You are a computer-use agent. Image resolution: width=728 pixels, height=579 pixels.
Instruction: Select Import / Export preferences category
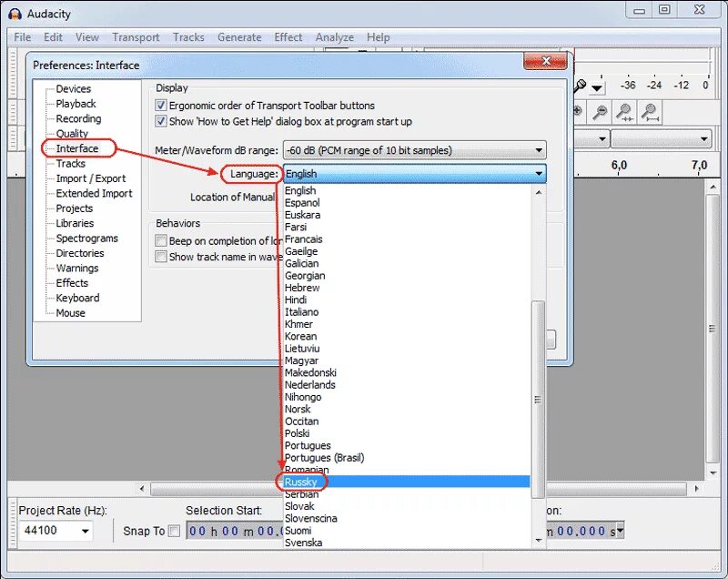(90, 178)
